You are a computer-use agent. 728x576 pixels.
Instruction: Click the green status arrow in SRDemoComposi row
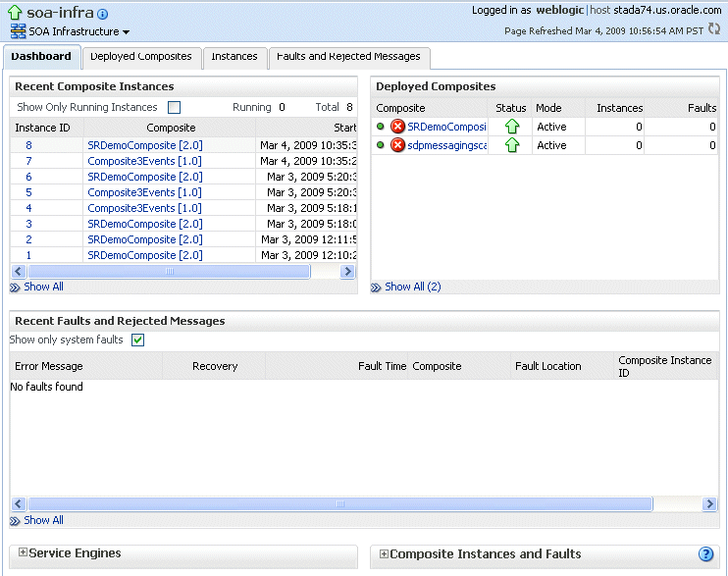point(511,127)
